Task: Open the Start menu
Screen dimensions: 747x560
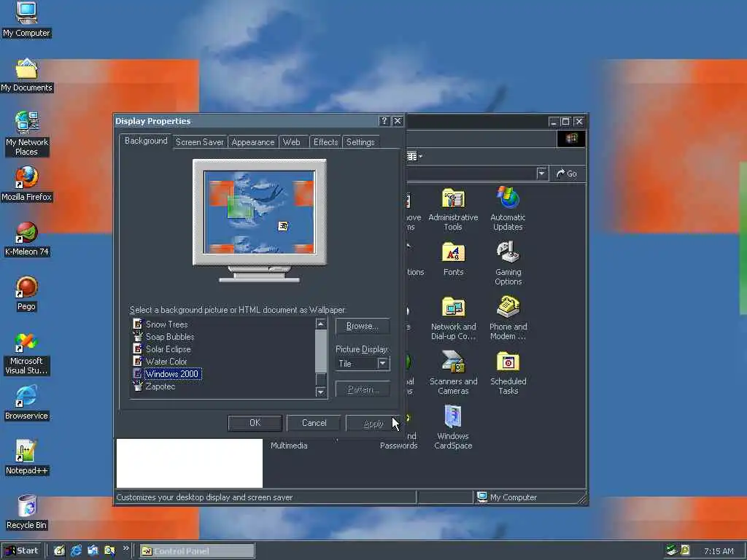Action: click(22, 551)
